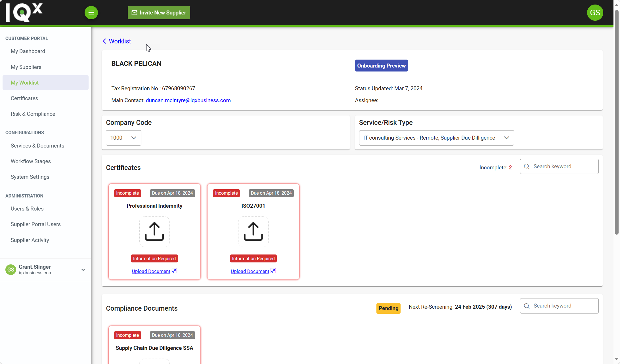Screen dimensions: 620x364
Task: Click the GS avatar in the top right corner
Action: (x=595, y=12)
